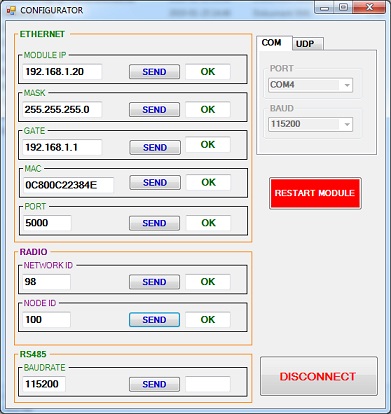Click the RS485 BAUDRATE input field
This screenshot has height=414, width=391.
click(44, 384)
